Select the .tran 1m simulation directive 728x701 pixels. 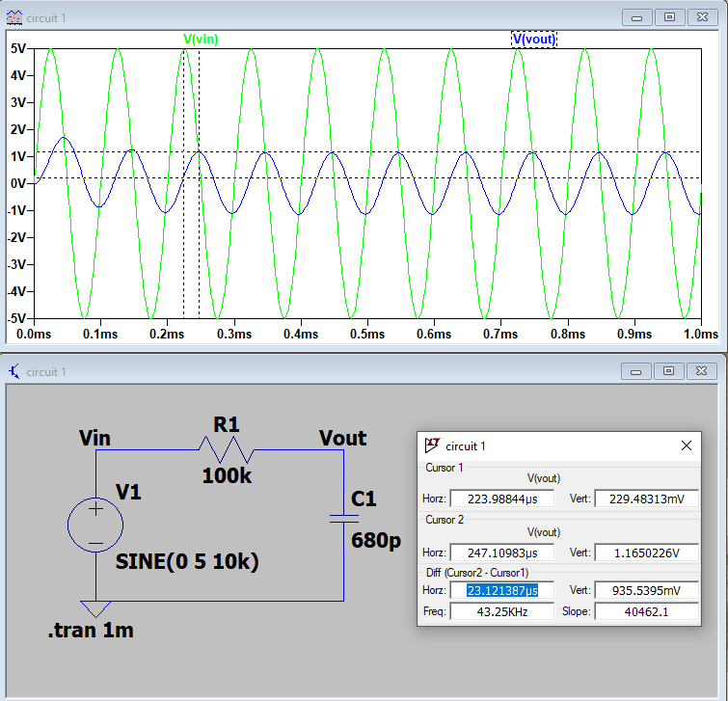coord(91,632)
